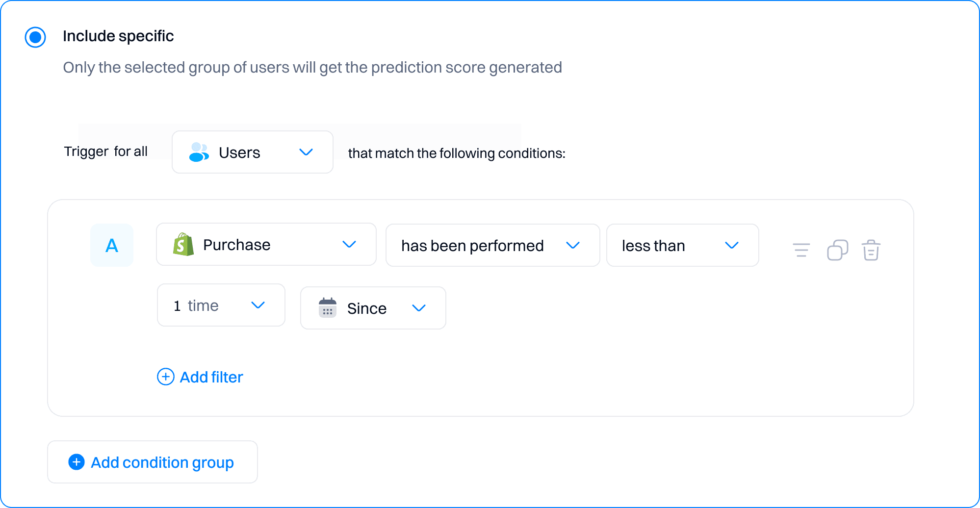Select the Include specific radio button
The height and width of the screenshot is (508, 980).
(35, 36)
